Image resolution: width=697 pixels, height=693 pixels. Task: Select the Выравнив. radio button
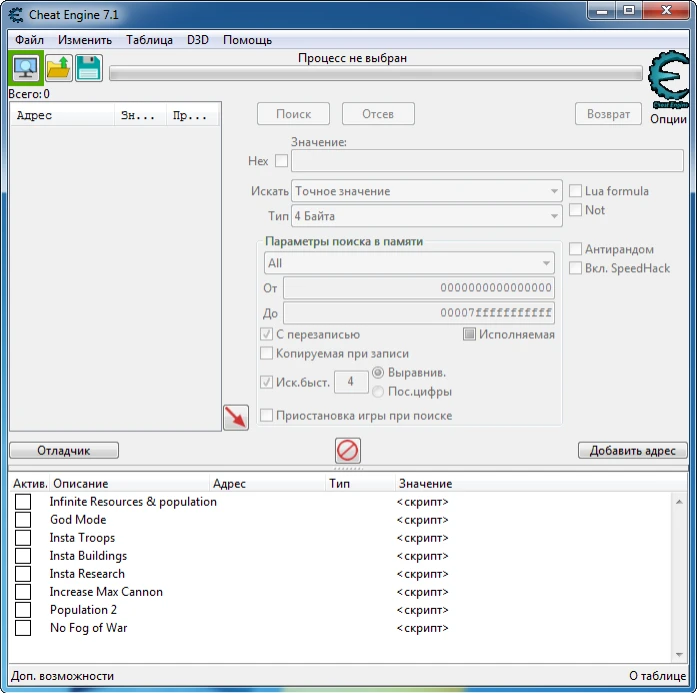click(378, 373)
